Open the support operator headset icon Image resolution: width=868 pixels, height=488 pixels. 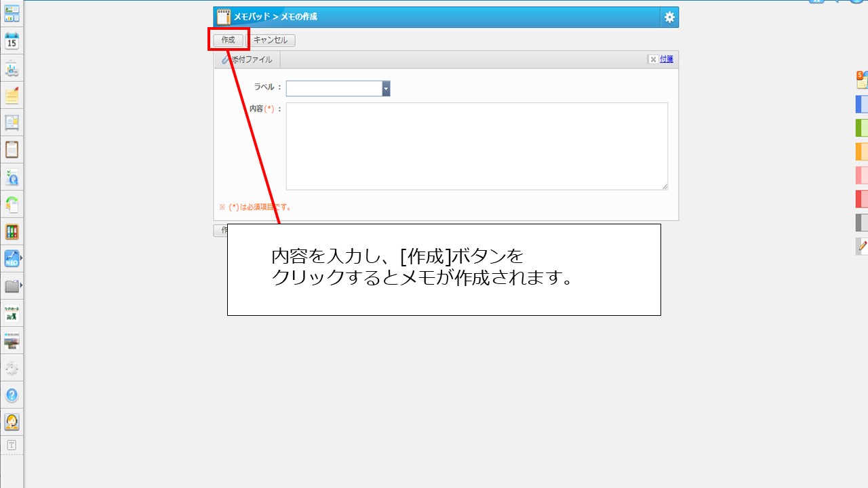tap(12, 422)
